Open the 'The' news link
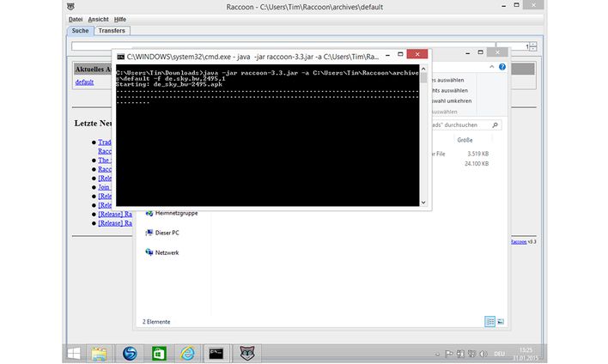Image resolution: width=608 pixels, height=364 pixels. pyautogui.click(x=104, y=160)
